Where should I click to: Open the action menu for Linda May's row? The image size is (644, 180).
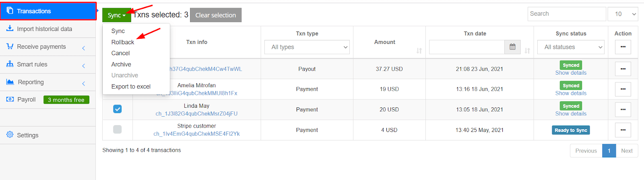pyautogui.click(x=623, y=109)
